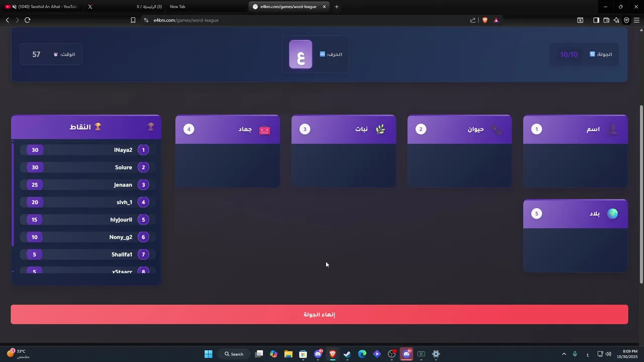Switch to the Tanshid An Alhal YouTube tab
Viewport: 644px width, 362px height.
(x=41, y=7)
